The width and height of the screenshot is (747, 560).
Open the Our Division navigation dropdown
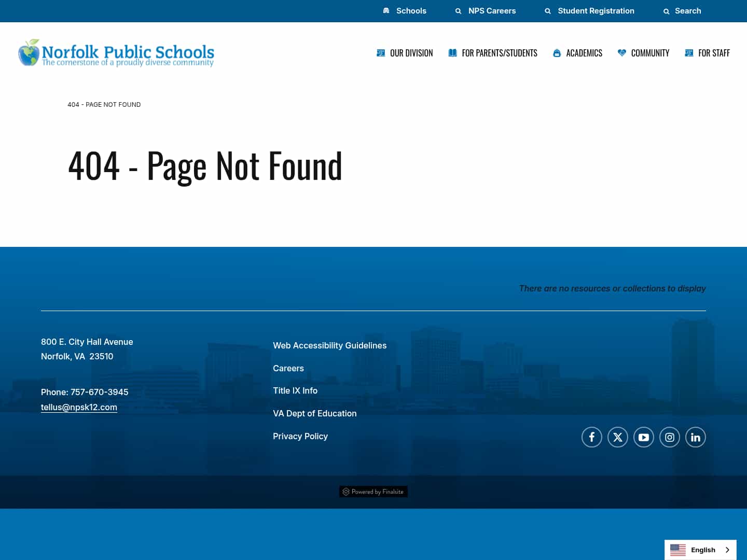411,52
